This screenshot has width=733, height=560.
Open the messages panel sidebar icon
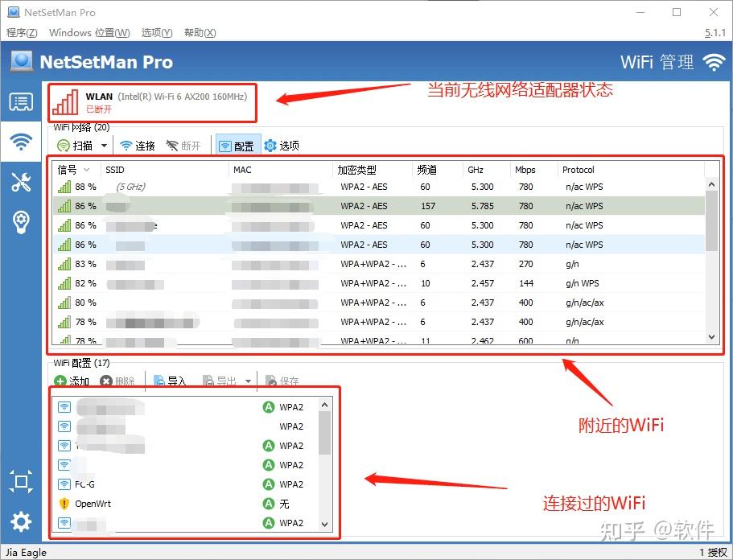pos(21,101)
